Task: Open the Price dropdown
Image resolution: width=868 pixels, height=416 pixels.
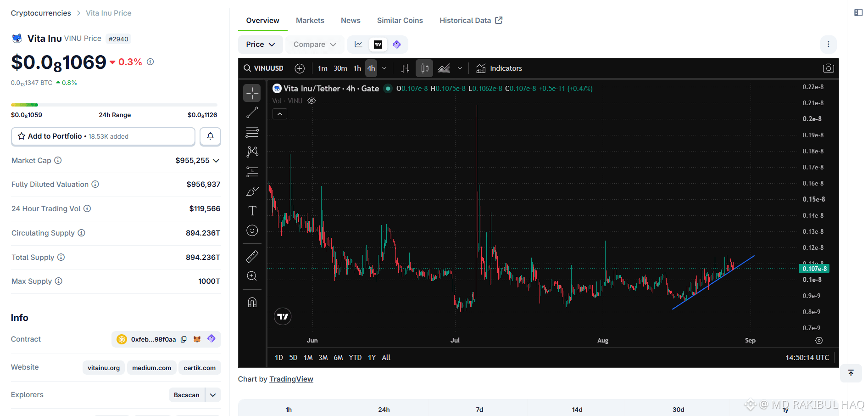Action: [x=260, y=45]
